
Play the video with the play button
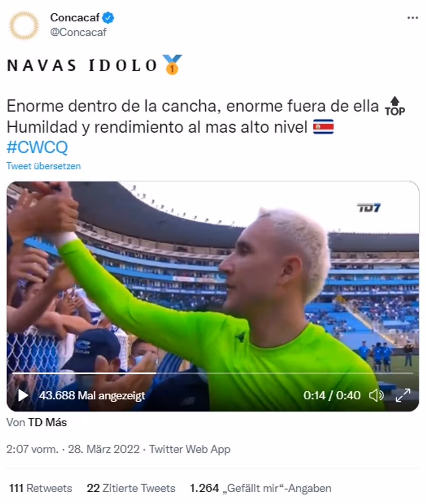(23, 395)
